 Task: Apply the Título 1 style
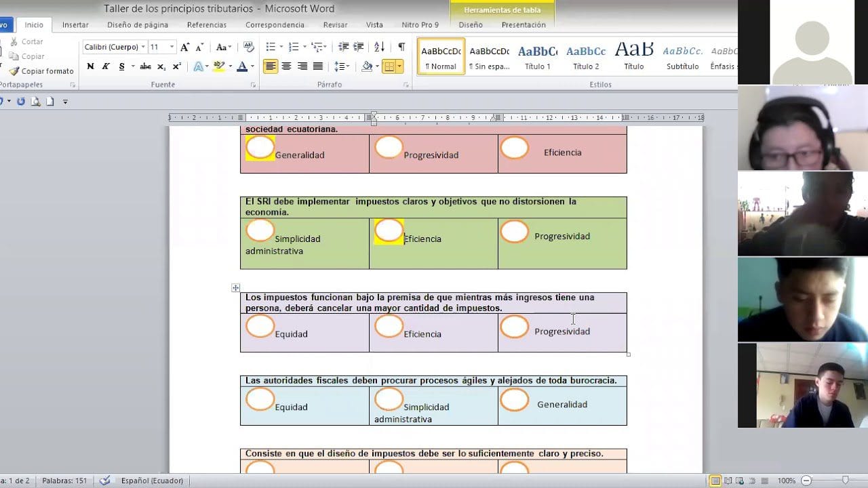click(x=538, y=56)
